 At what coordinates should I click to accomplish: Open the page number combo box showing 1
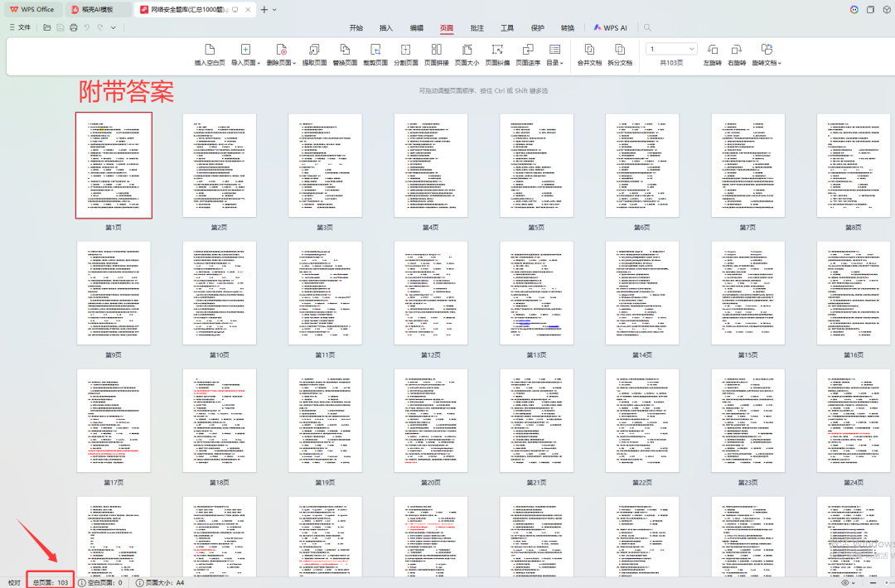[x=671, y=49]
